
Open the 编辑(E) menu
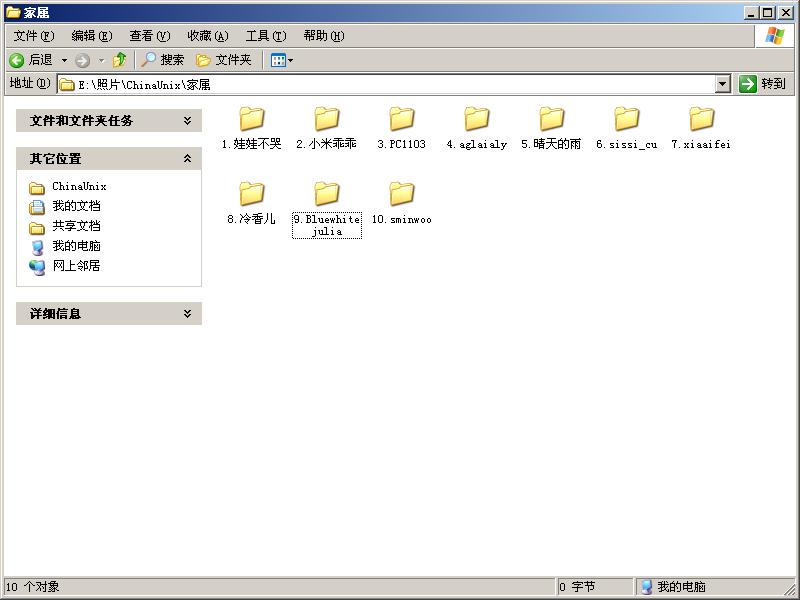pos(92,36)
